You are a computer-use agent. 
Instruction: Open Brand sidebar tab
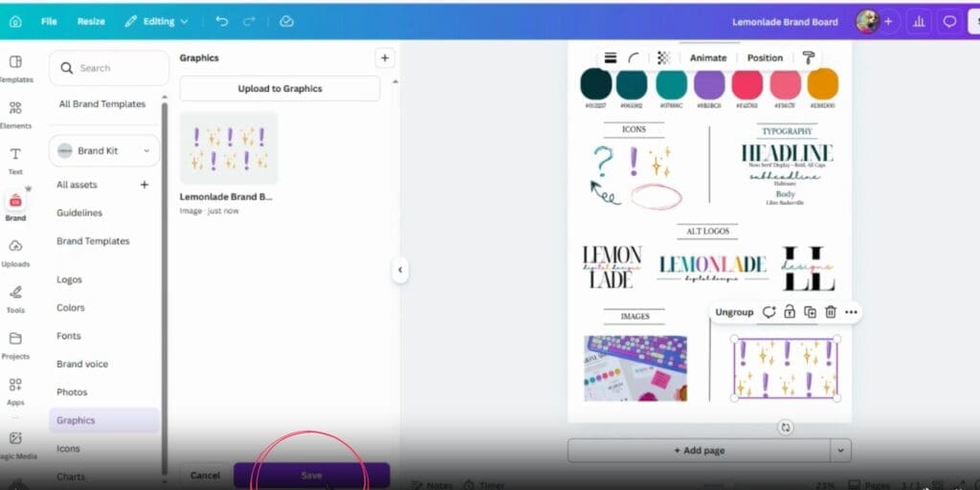(x=15, y=207)
